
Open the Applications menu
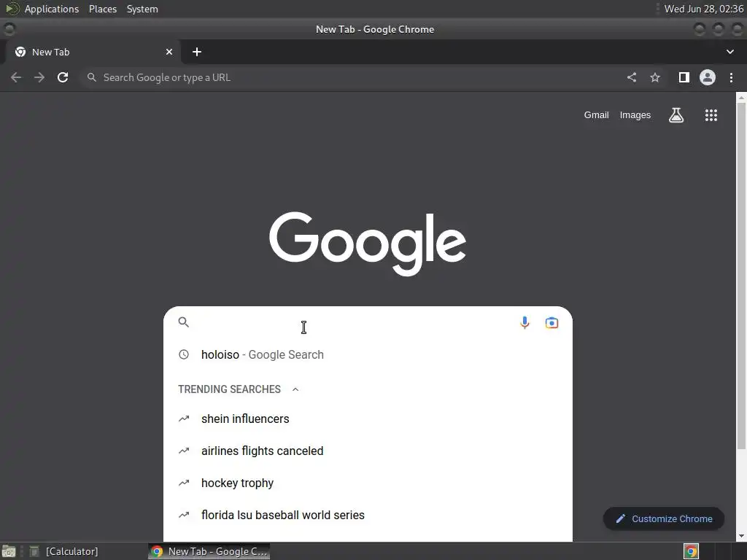pos(52,9)
